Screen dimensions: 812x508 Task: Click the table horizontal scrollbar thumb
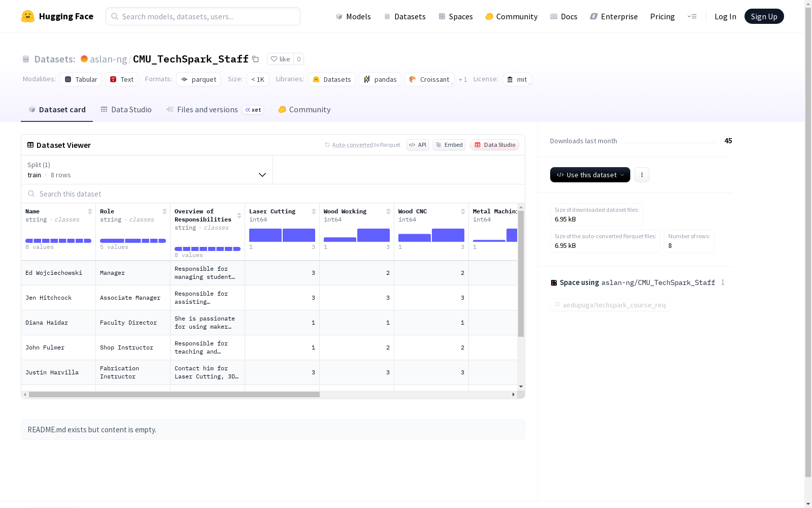click(x=174, y=394)
